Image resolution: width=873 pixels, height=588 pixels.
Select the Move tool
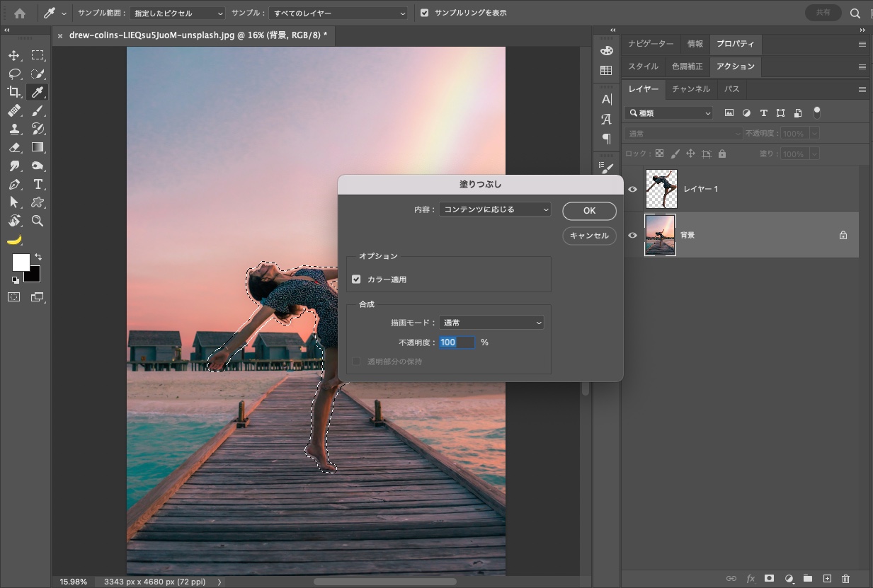[13, 54]
